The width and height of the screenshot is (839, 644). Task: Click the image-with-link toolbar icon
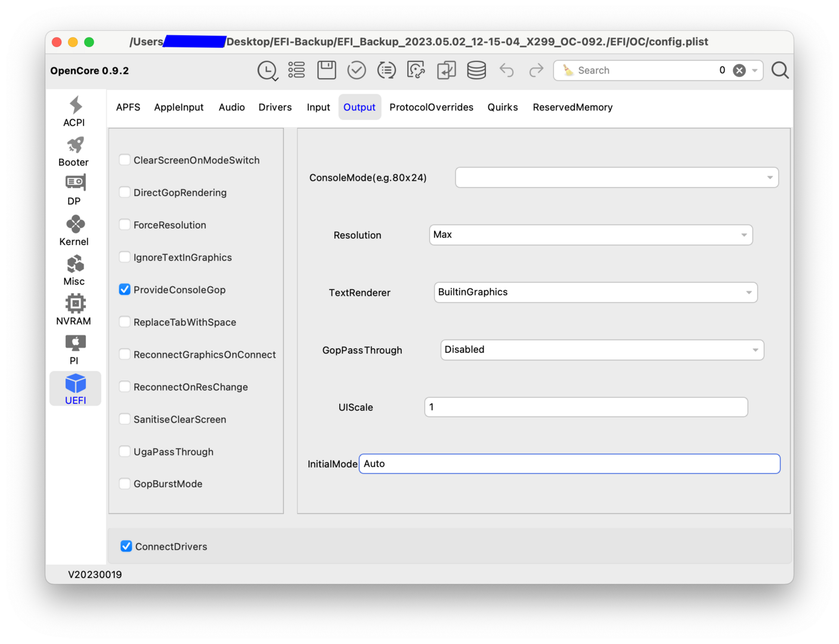click(x=416, y=70)
